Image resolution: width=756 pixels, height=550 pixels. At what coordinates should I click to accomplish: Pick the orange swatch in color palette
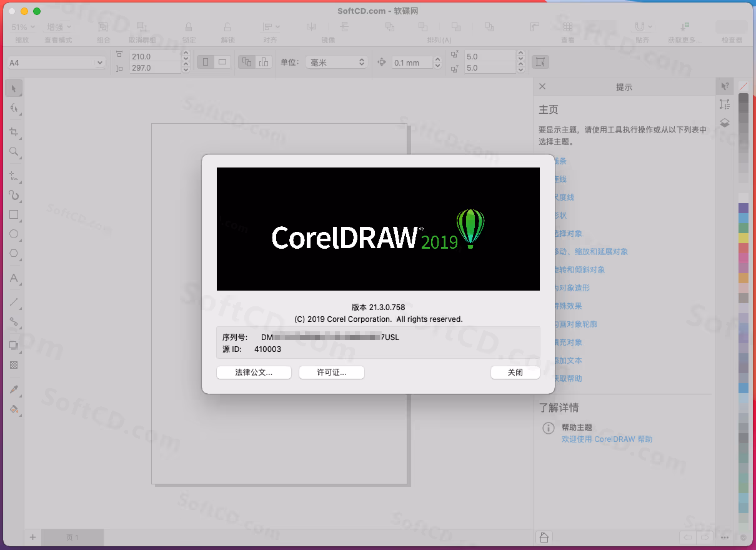pyautogui.click(x=744, y=278)
